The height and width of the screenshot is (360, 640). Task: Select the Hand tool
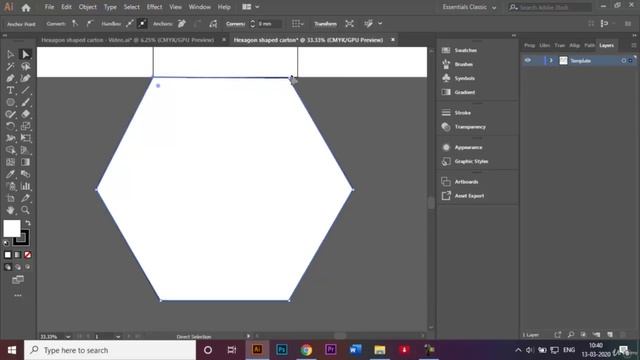click(x=10, y=210)
